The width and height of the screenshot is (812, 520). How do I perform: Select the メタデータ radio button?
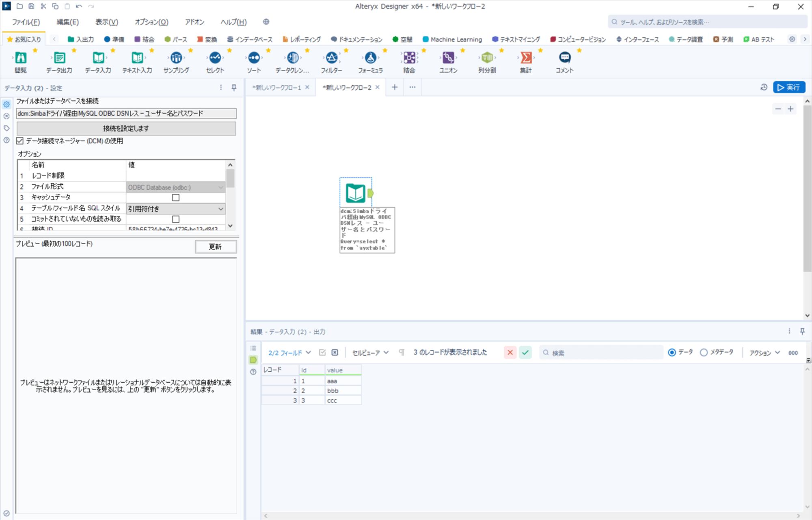coord(704,353)
